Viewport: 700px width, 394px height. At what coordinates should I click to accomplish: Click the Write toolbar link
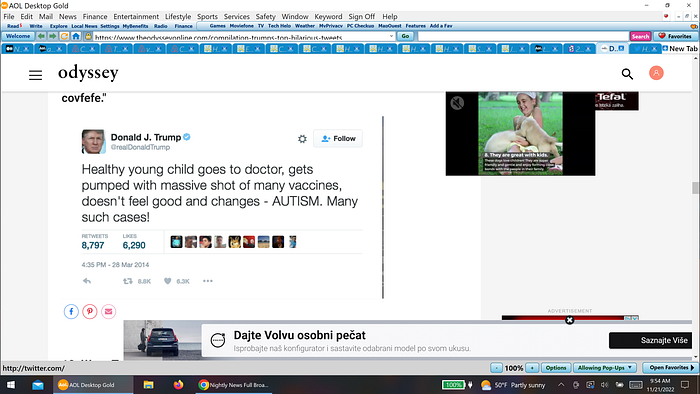point(36,26)
